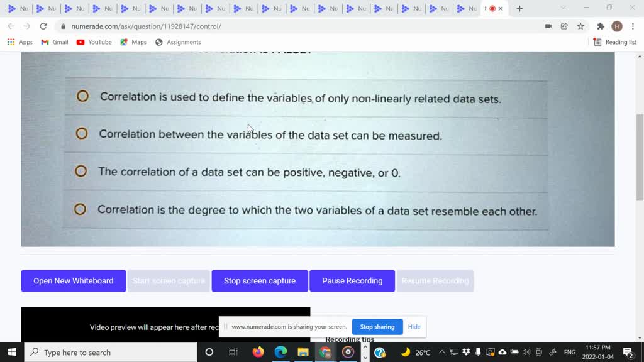The image size is (644, 362).
Task: Switch to the first Numerade tab
Action: 18,9
